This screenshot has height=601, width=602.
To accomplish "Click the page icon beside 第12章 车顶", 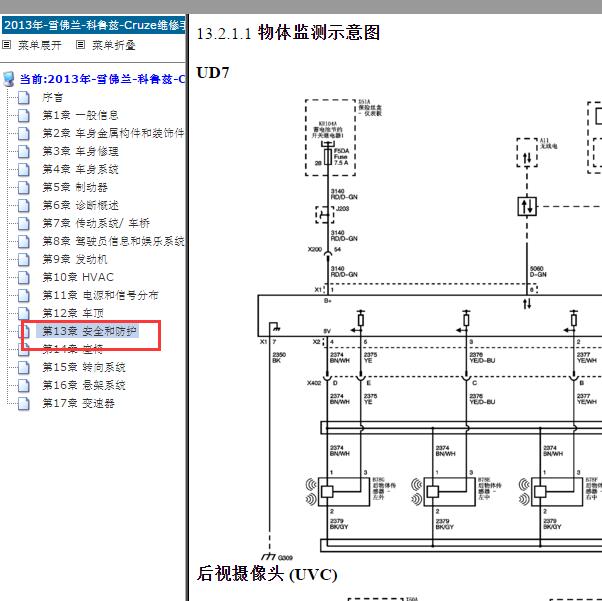I will [24, 313].
